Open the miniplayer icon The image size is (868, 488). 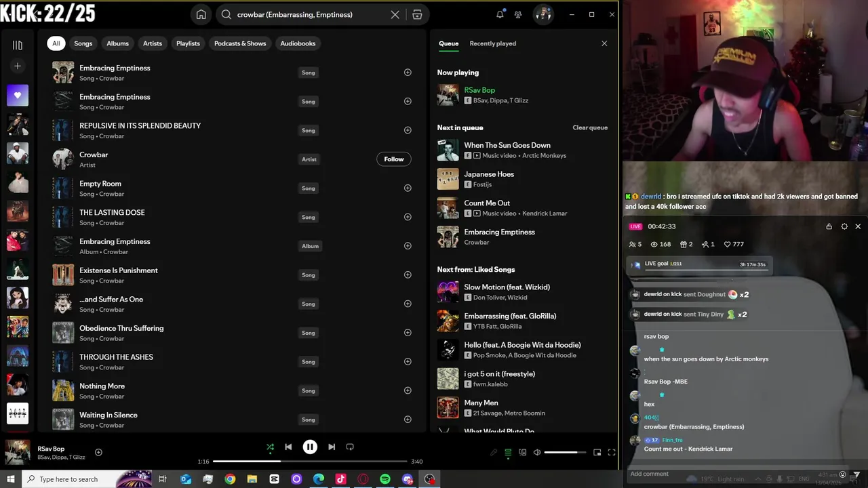tap(597, 452)
